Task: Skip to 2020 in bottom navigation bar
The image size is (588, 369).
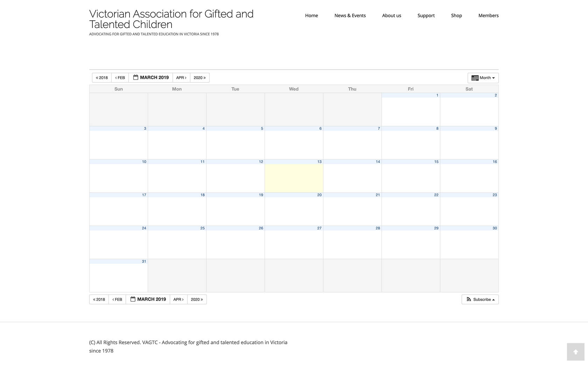Action: pos(197,299)
